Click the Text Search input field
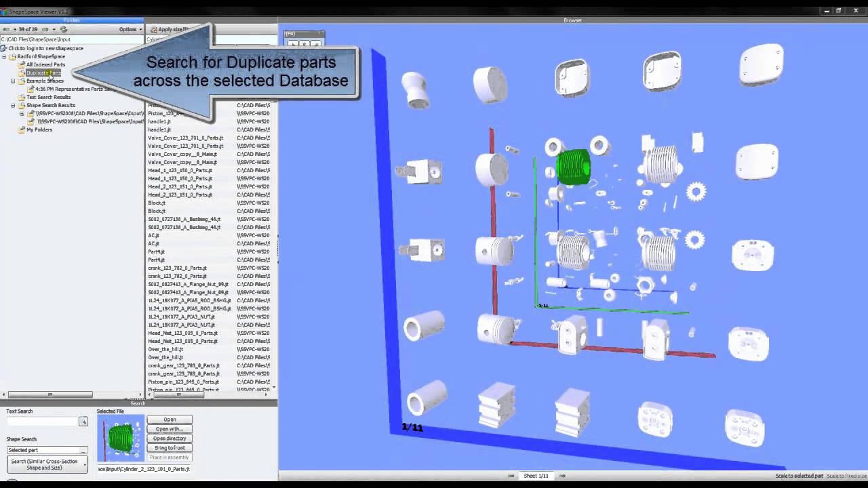The height and width of the screenshot is (488, 868). tap(43, 422)
